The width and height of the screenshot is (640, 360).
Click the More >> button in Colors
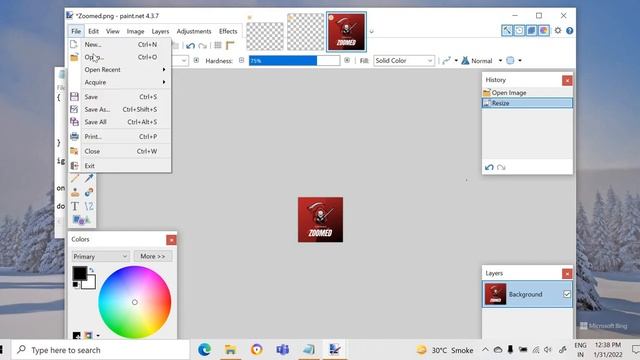tap(153, 256)
